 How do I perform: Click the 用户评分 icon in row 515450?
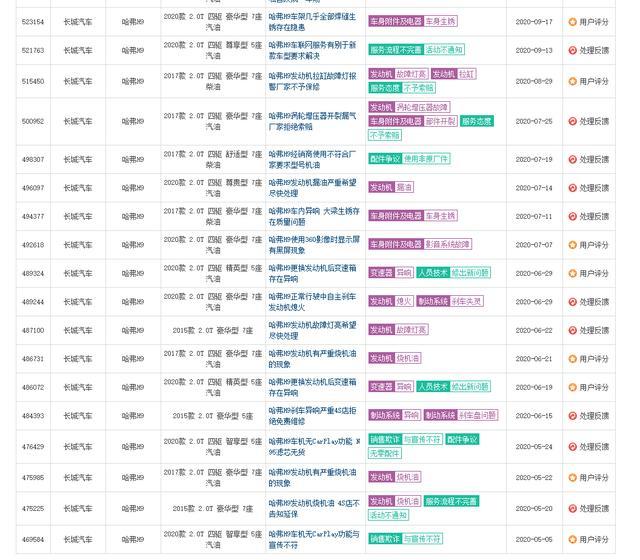click(573, 81)
